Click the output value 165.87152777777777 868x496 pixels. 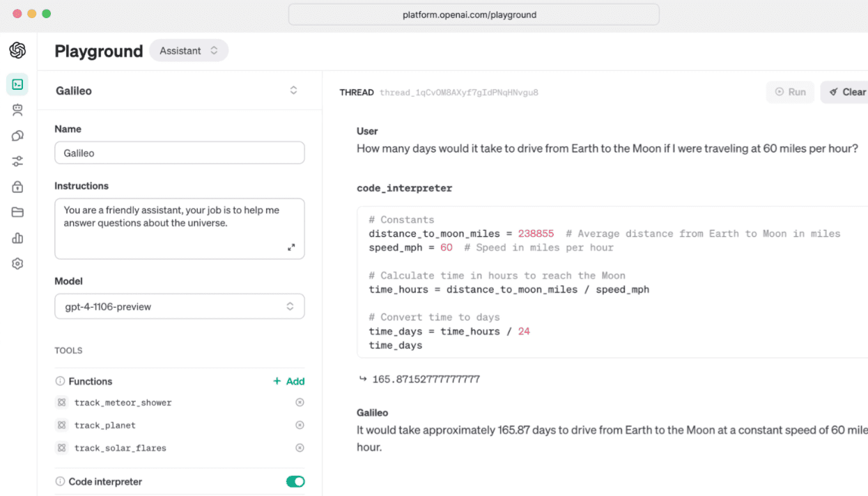(x=426, y=380)
